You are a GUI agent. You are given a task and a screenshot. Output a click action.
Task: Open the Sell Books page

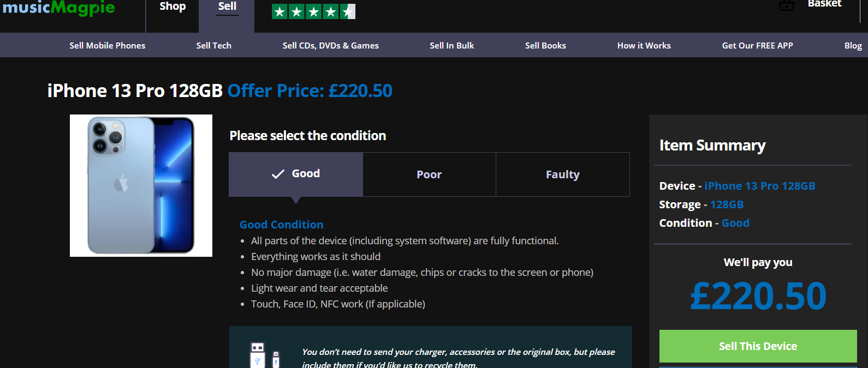(545, 46)
